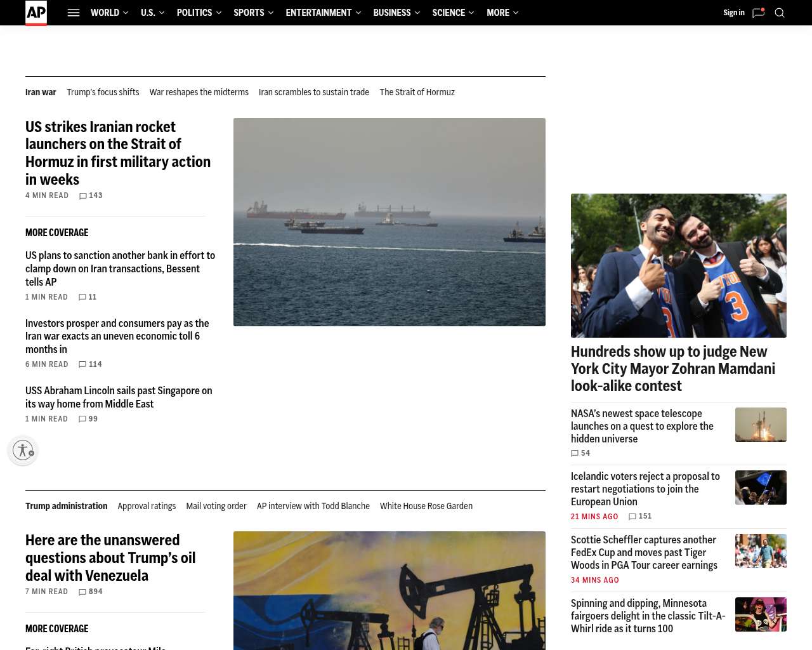Open comments icon showing 11

pyautogui.click(x=82, y=297)
